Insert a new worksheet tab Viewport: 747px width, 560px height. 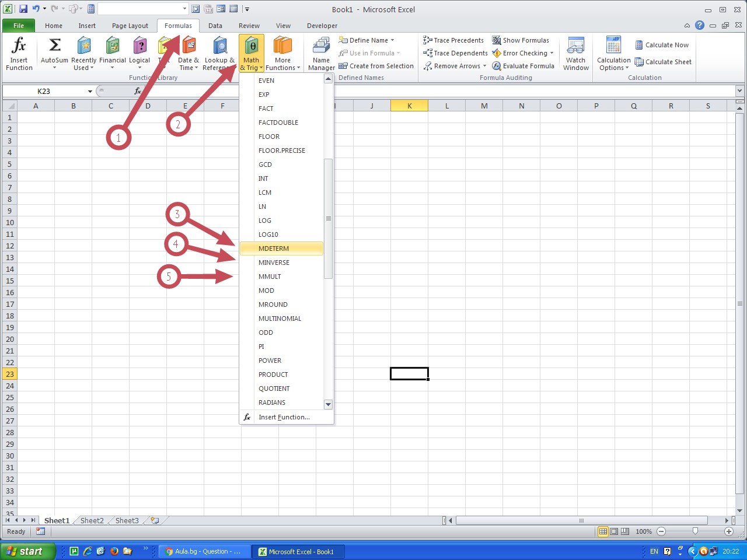click(x=155, y=520)
